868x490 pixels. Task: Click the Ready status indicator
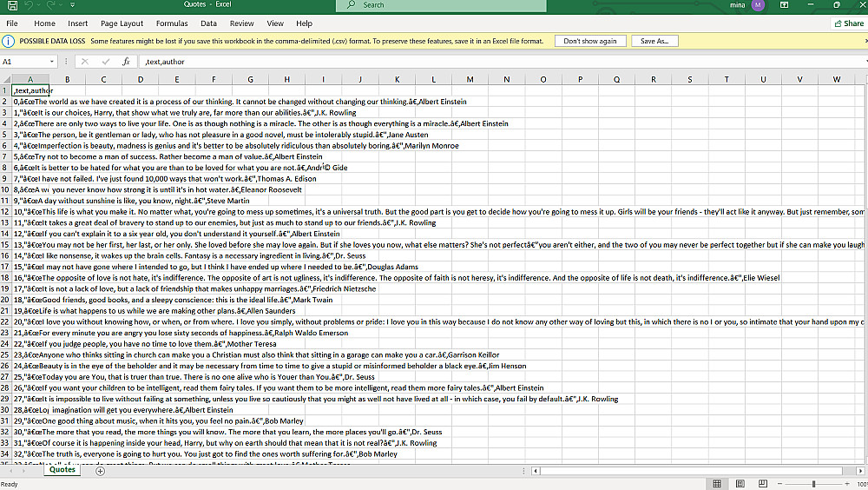(10, 484)
